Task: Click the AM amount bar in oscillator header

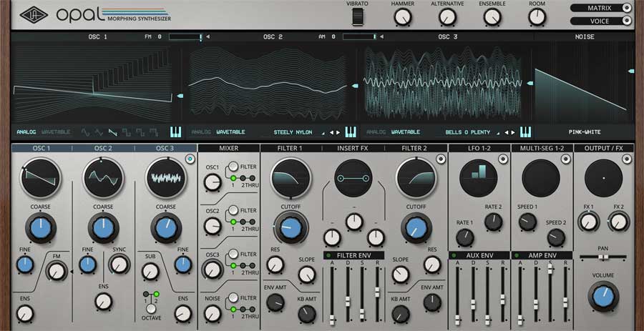Action: 359,37
